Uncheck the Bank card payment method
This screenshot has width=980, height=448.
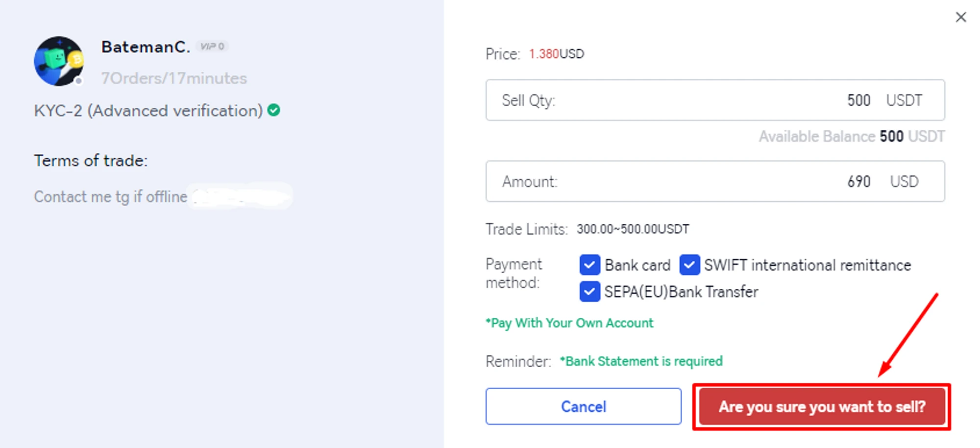tap(589, 265)
